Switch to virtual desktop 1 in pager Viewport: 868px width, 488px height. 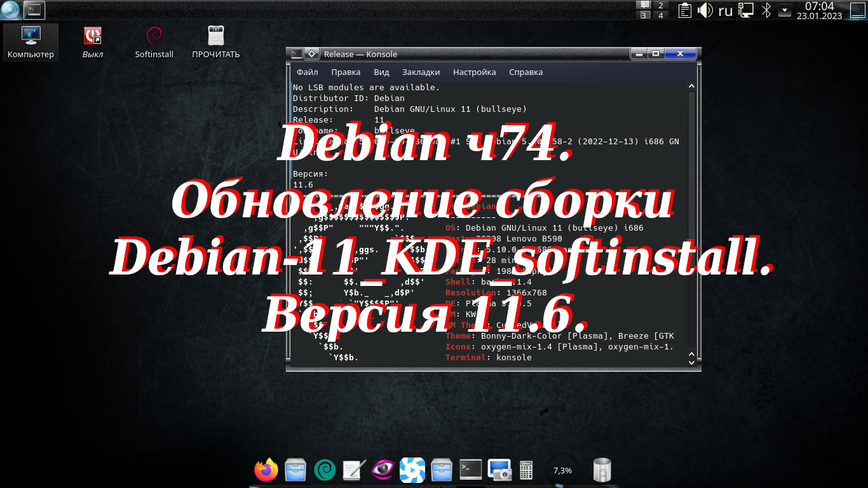coord(644,5)
